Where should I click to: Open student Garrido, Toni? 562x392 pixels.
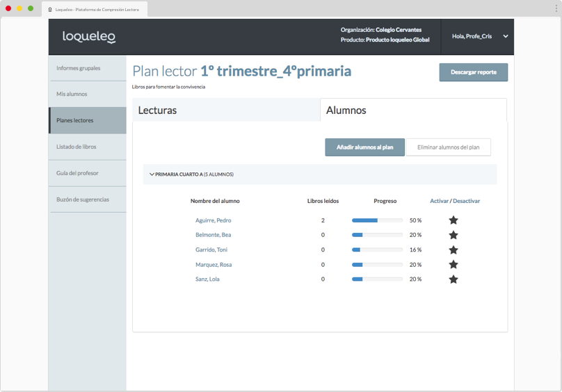(211, 250)
